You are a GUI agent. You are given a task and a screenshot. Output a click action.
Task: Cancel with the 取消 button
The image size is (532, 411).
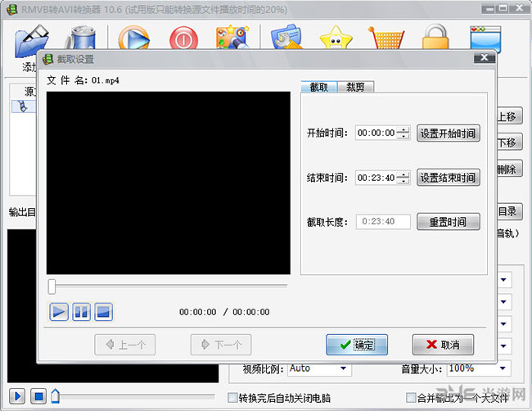coord(443,345)
